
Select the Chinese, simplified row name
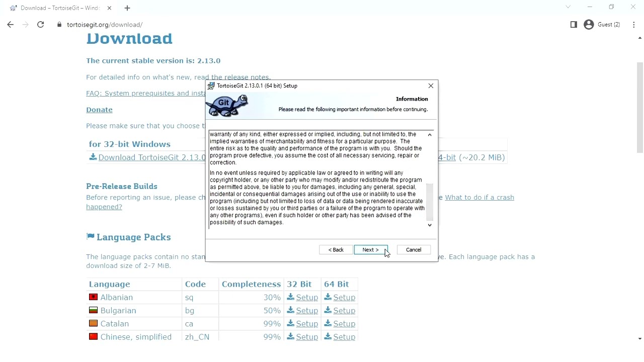coord(136,337)
